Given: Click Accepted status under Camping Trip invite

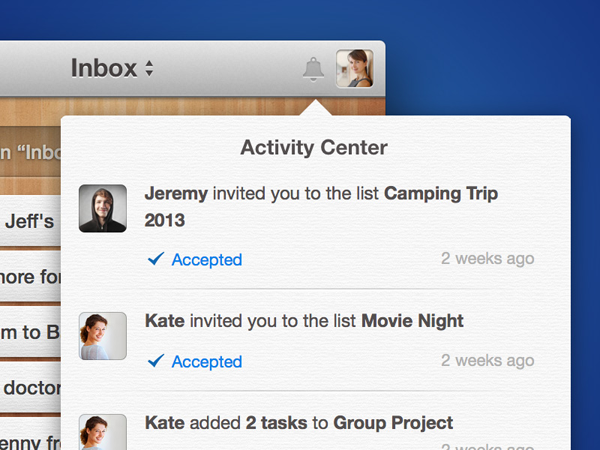Looking at the screenshot, I should (x=206, y=260).
